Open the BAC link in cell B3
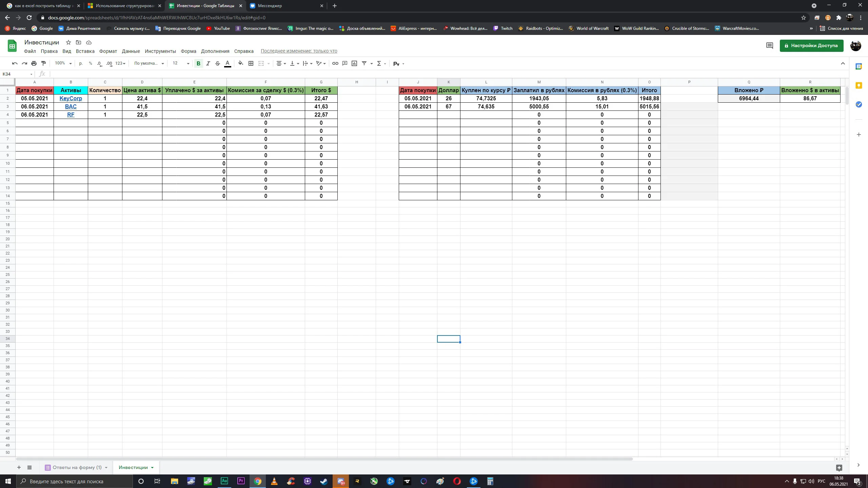Viewport: 868px width, 488px height. point(71,106)
